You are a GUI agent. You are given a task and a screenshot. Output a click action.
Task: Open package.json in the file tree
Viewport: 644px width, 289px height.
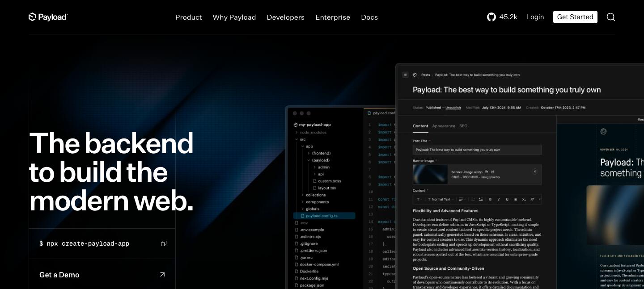point(312,285)
